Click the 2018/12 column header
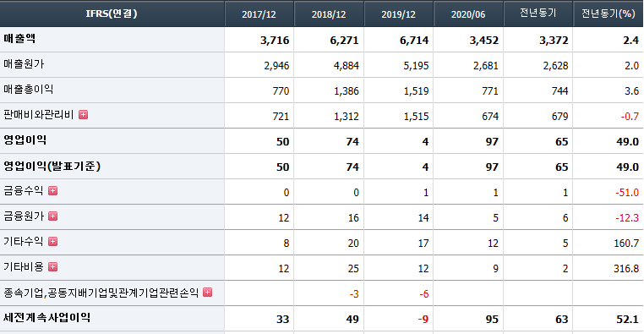This screenshot has height=334, width=644. tap(329, 14)
